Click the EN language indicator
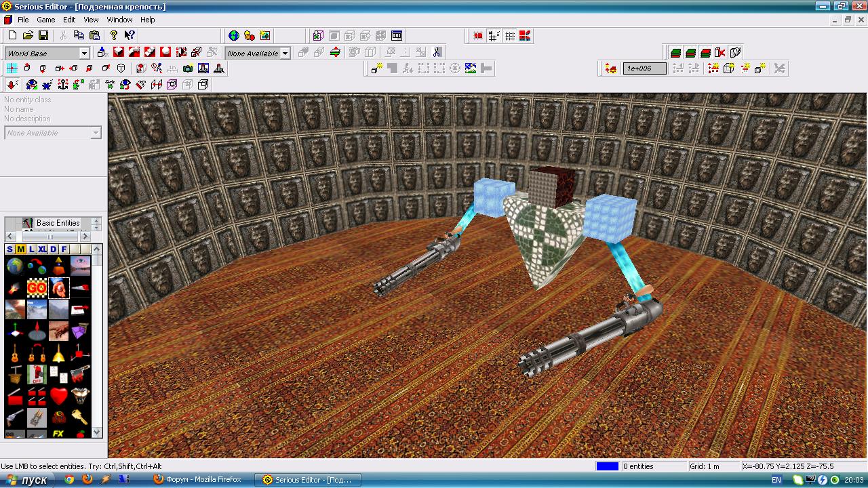The image size is (868, 488). tap(776, 480)
